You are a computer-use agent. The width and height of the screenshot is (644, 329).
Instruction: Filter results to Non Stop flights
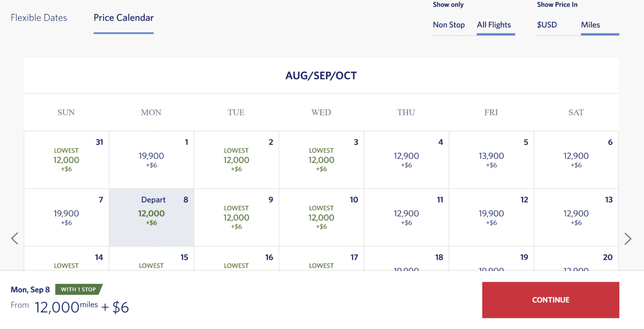(x=449, y=25)
